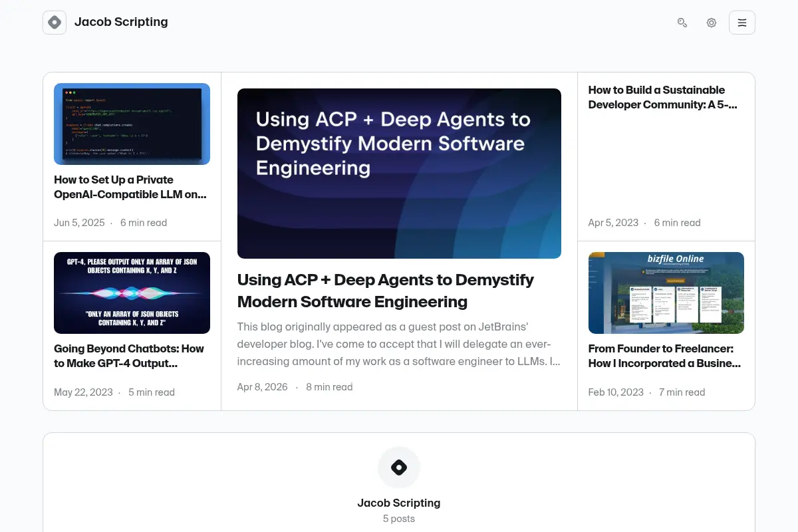
Task: Click the diamond author avatar icon
Action: click(x=399, y=467)
